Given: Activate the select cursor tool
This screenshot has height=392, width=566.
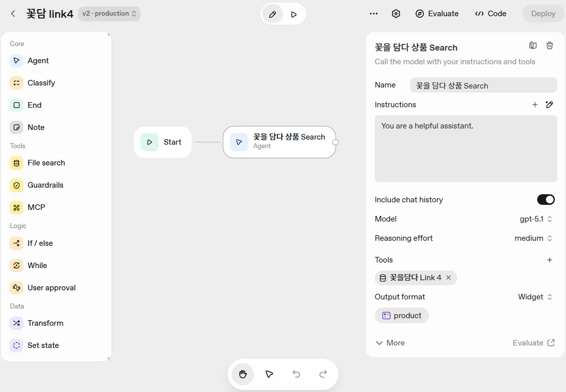Looking at the screenshot, I should click(269, 374).
